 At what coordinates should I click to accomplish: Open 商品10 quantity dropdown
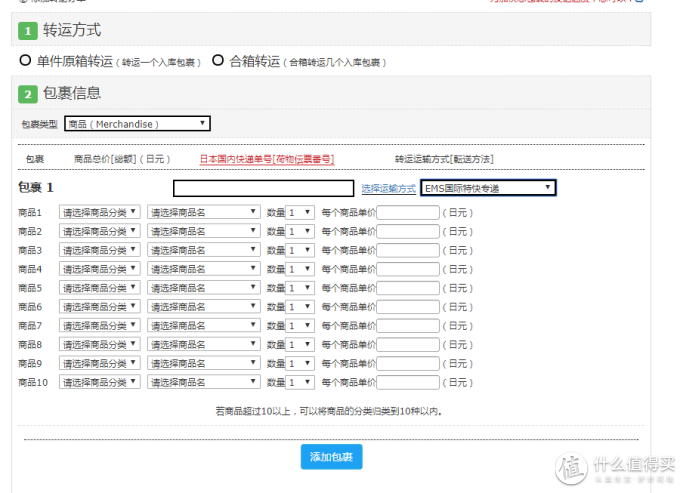(x=300, y=382)
